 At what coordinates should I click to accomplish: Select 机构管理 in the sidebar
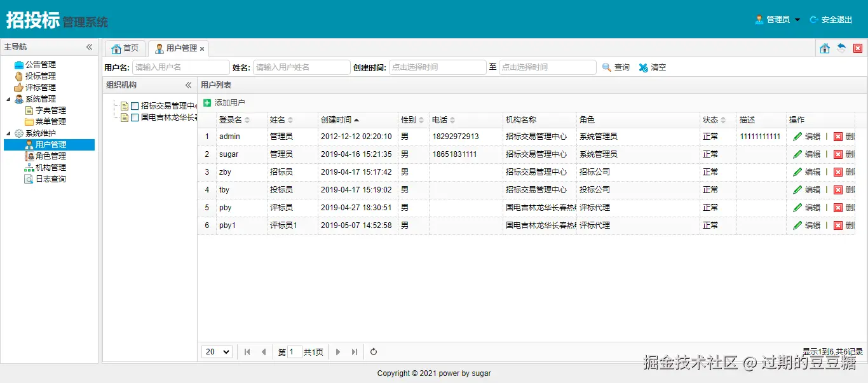pyautogui.click(x=51, y=167)
